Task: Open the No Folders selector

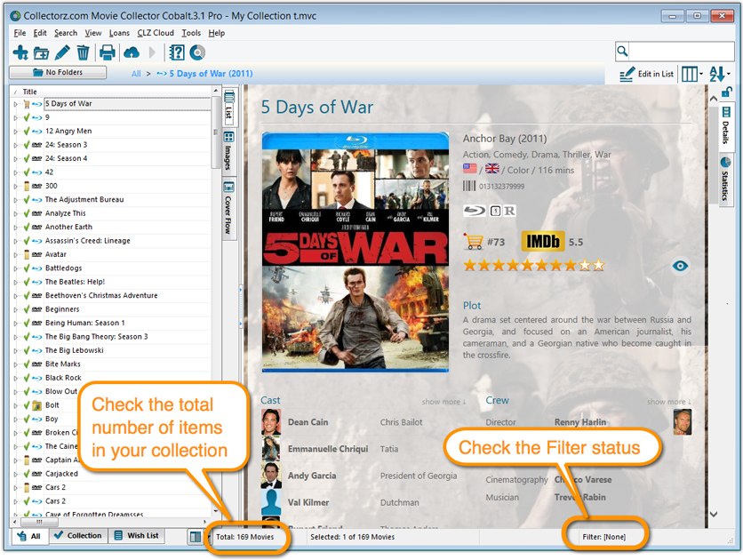Action: tap(58, 73)
